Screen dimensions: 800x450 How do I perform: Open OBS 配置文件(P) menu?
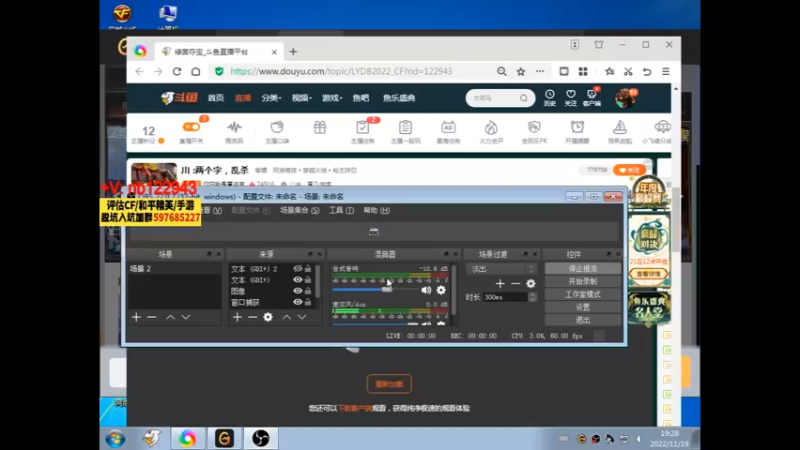coord(251,210)
